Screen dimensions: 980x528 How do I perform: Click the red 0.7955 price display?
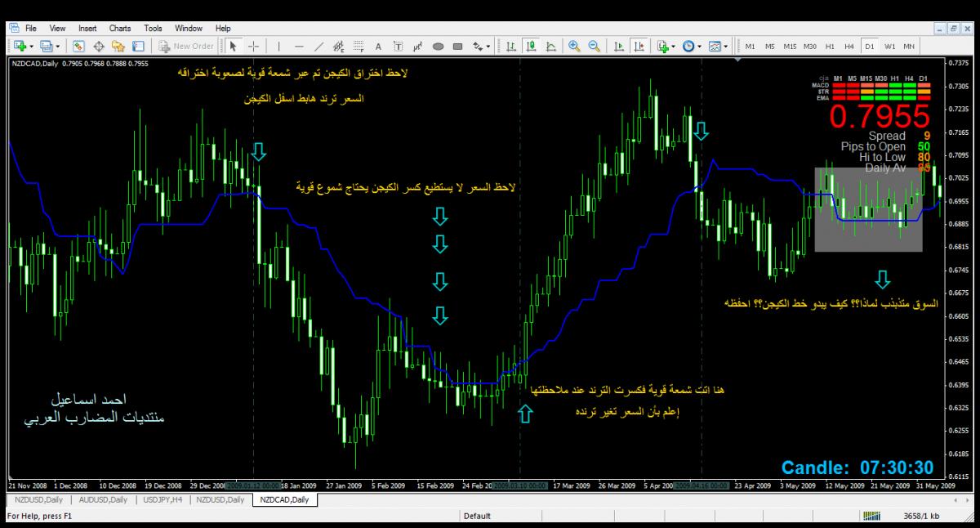point(880,115)
